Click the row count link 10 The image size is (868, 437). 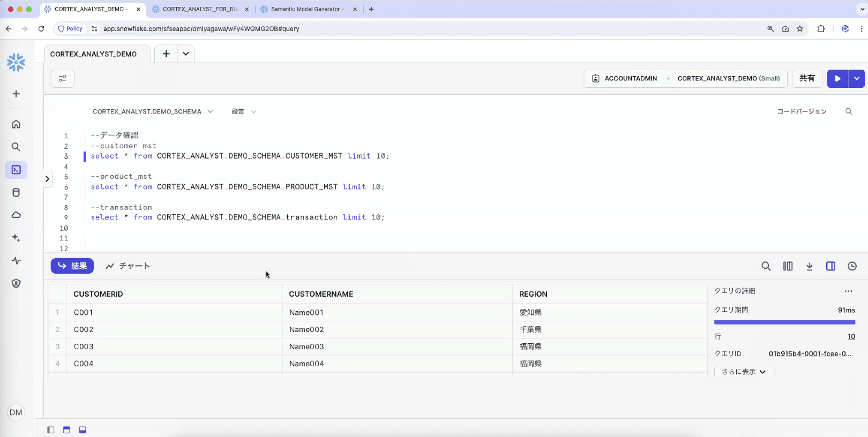[x=851, y=336]
